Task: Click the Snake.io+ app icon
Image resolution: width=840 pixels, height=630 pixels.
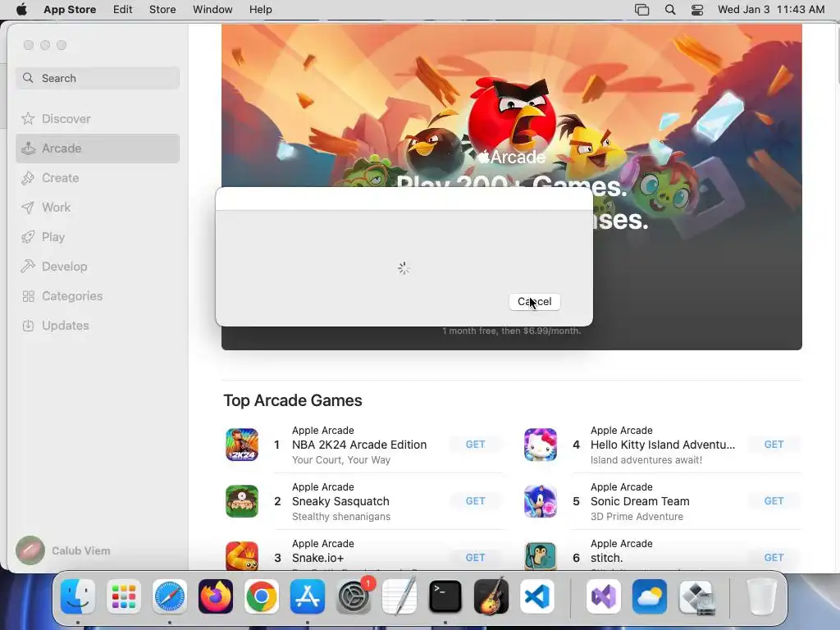Action: [x=242, y=556]
